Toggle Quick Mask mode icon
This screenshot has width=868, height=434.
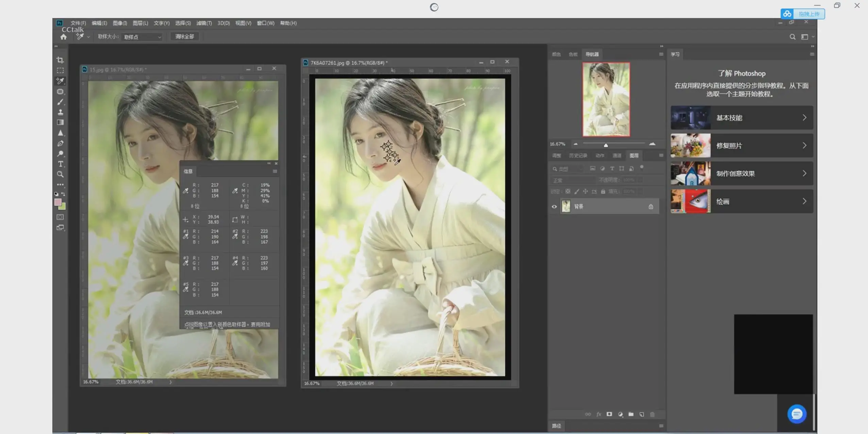60,217
